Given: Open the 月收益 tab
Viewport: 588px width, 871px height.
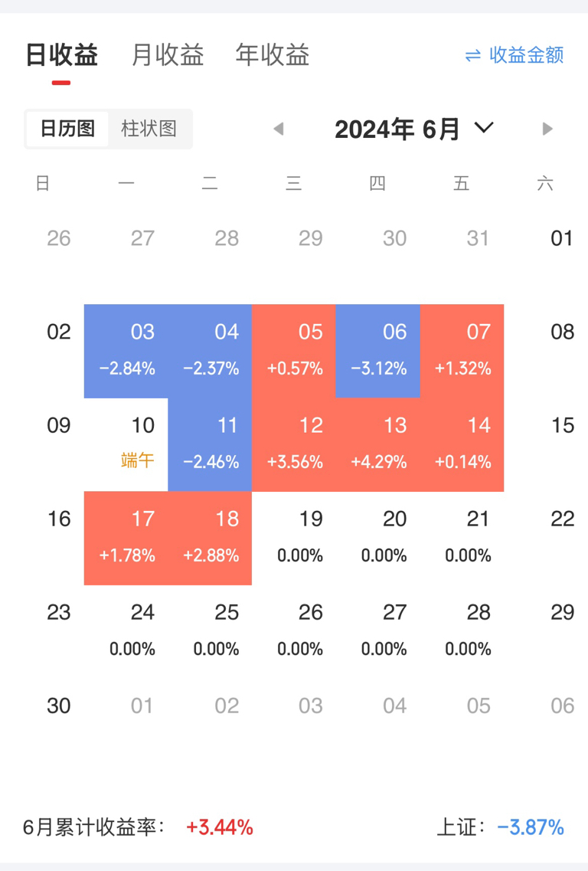Looking at the screenshot, I should (168, 55).
